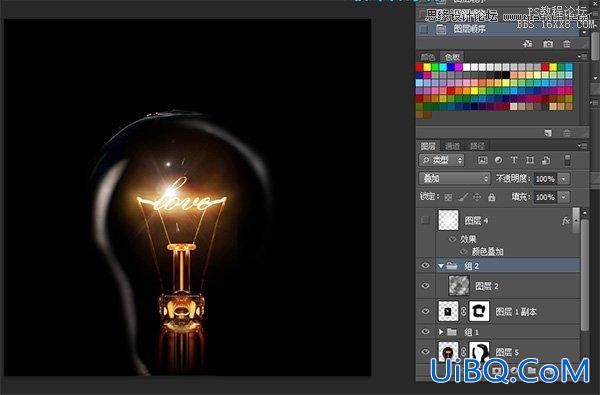Click the shape layer filter icon
The width and height of the screenshot is (600, 395).
coord(530,160)
